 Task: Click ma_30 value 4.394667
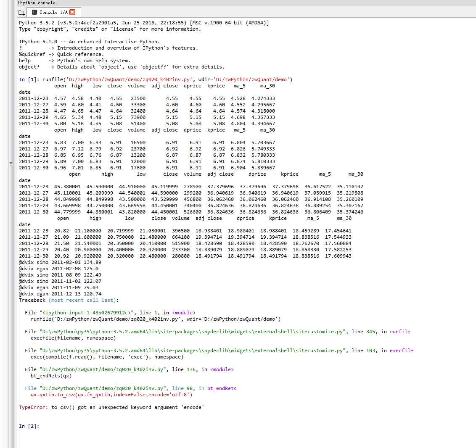click(263, 124)
